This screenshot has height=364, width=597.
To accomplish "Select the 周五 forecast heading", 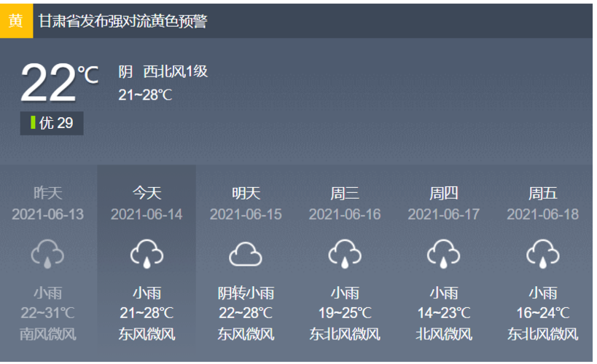I will [542, 193].
